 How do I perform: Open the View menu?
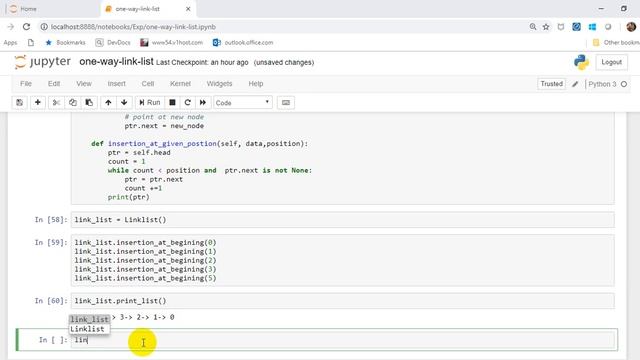84,84
